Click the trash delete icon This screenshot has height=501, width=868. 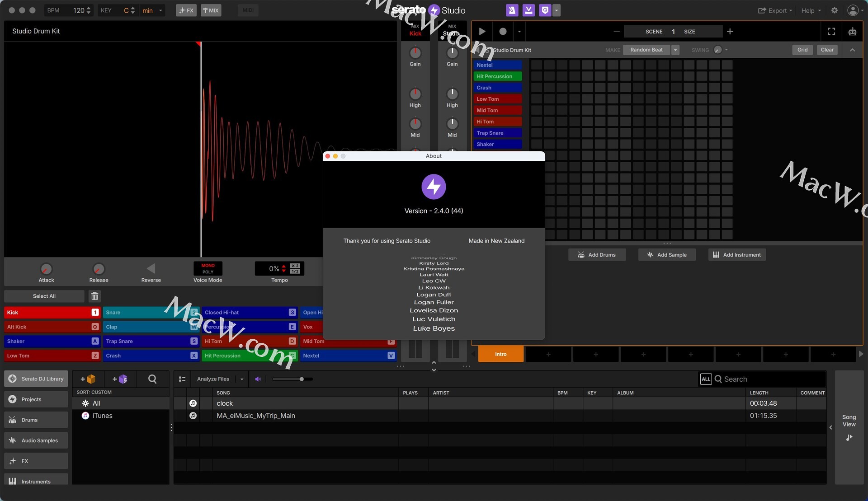[x=94, y=296]
